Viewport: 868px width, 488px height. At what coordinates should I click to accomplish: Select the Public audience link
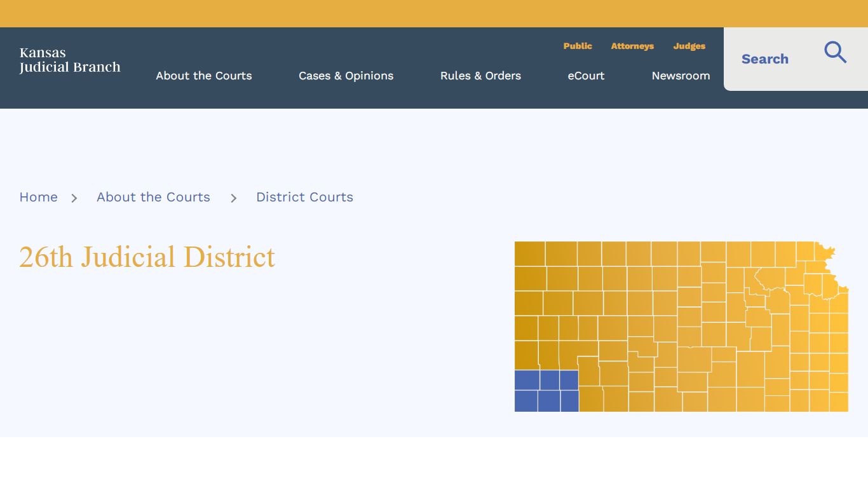[578, 46]
